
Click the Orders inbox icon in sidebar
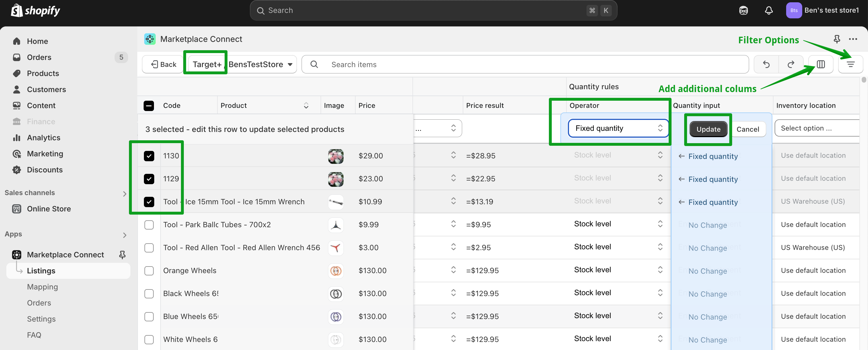(x=16, y=57)
